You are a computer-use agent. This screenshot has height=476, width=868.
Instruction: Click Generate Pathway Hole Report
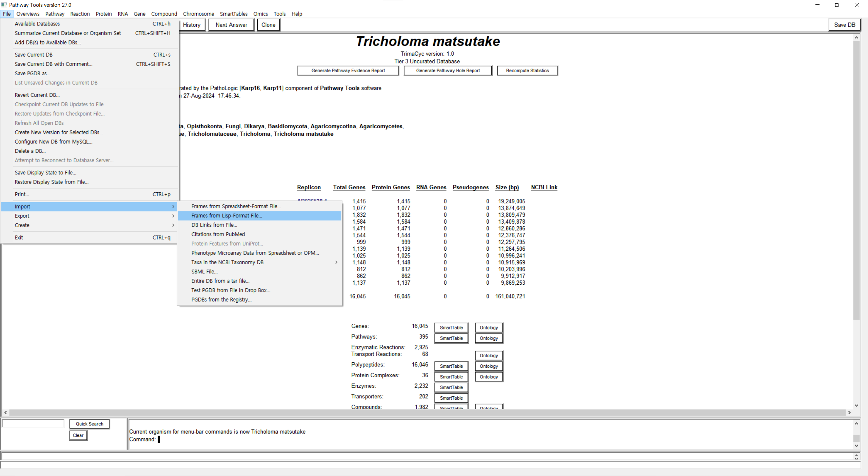[448, 71]
